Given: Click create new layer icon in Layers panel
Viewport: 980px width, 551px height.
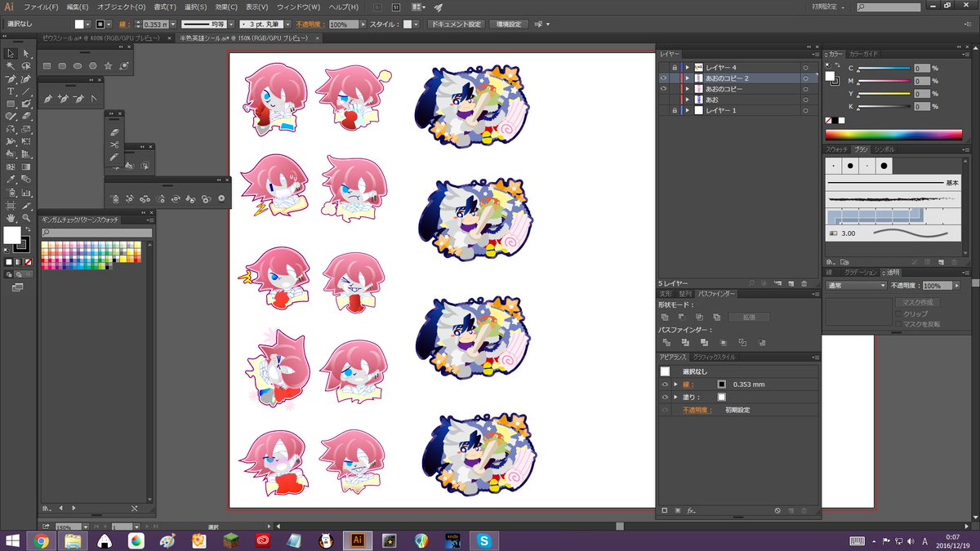Looking at the screenshot, I should [x=791, y=283].
